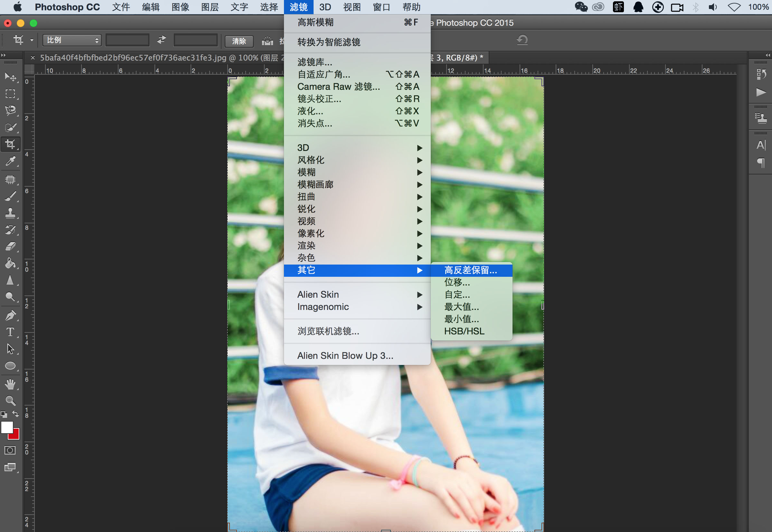Reset default foreground and background colors
The image size is (772, 532).
(4, 414)
